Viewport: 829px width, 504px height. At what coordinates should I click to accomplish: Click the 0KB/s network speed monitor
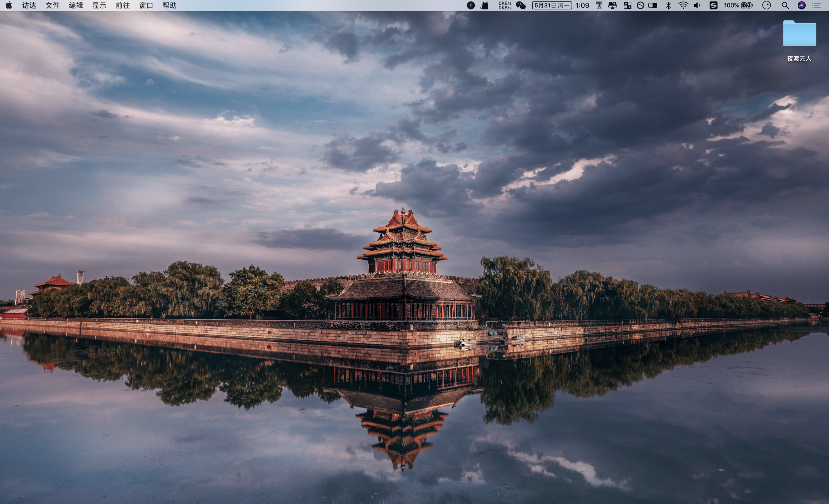[x=505, y=5]
